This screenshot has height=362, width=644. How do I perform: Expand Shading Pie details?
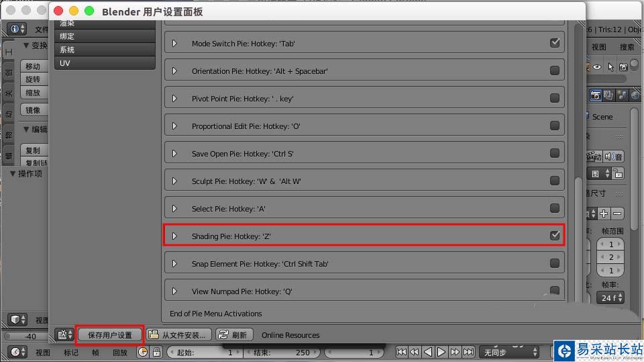pos(174,236)
